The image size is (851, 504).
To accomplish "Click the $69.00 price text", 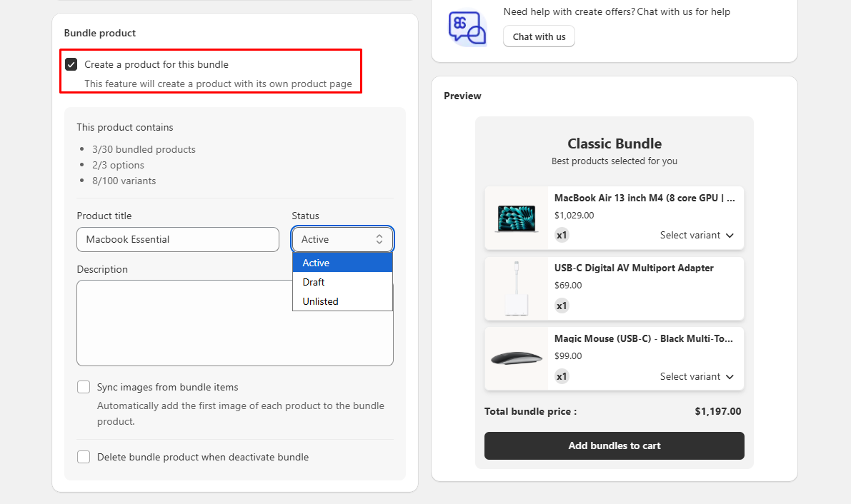I will (x=568, y=286).
